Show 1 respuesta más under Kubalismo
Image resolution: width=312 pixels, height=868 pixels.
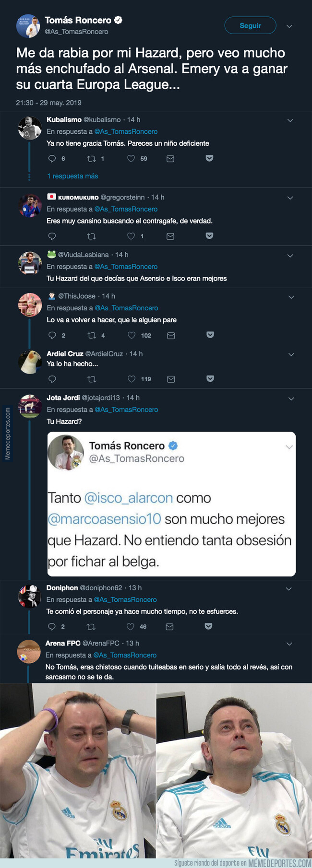pos(72,176)
